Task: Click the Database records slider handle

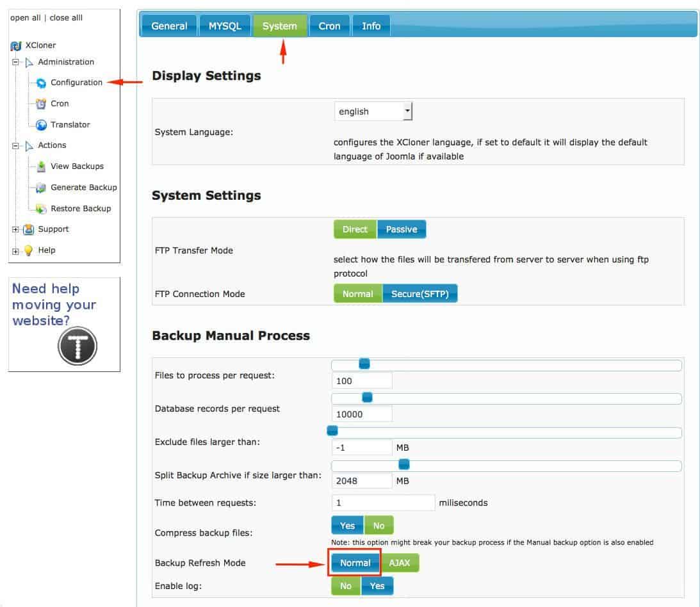Action: coord(367,397)
